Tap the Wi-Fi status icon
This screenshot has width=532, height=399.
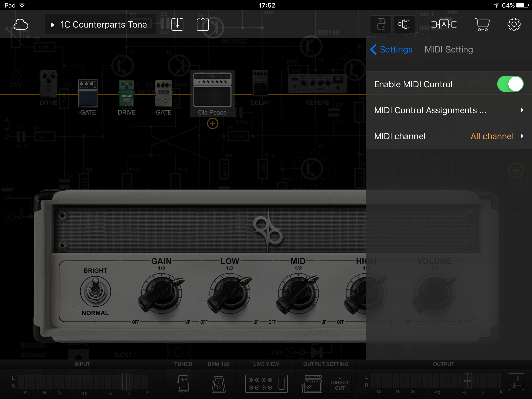[x=22, y=5]
